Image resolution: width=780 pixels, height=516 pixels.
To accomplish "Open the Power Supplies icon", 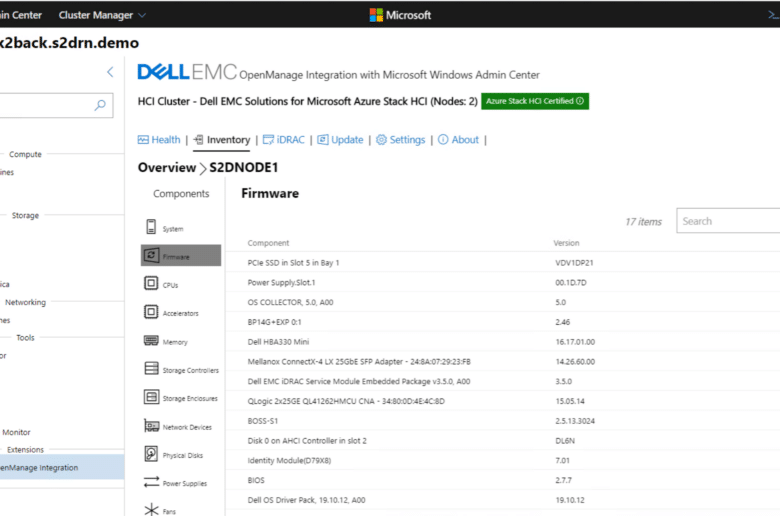I will [151, 482].
